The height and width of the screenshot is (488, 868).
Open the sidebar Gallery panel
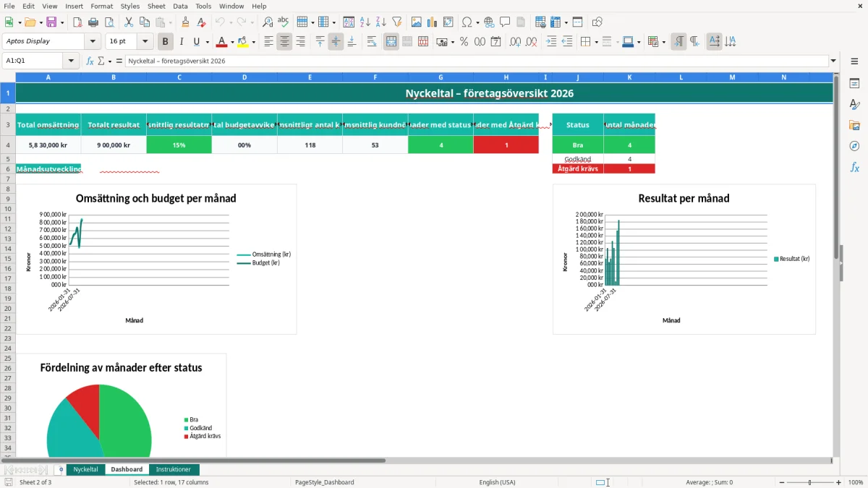click(x=854, y=125)
